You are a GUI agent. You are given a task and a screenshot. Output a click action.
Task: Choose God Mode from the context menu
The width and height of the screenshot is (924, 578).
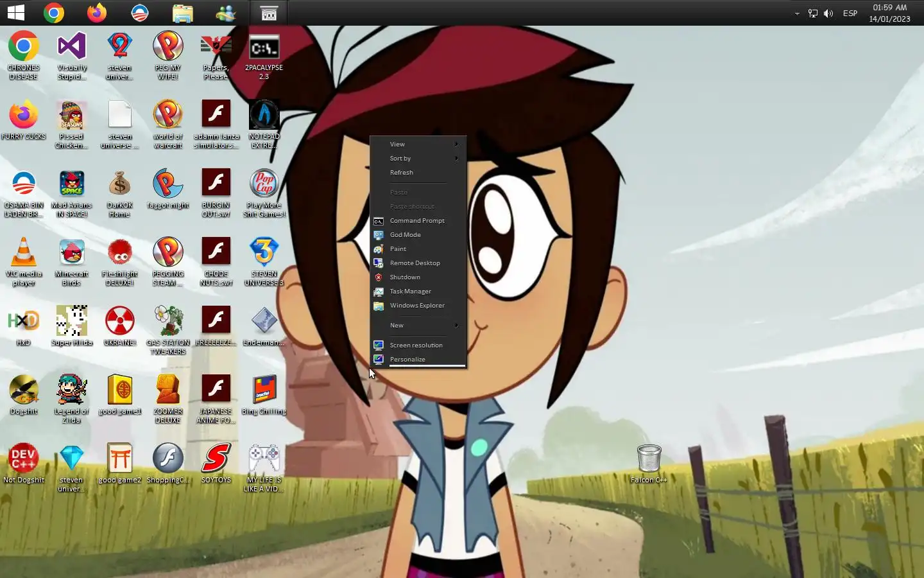[418, 234]
